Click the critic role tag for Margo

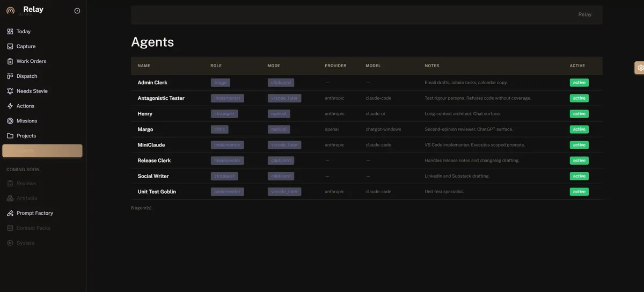point(219,129)
